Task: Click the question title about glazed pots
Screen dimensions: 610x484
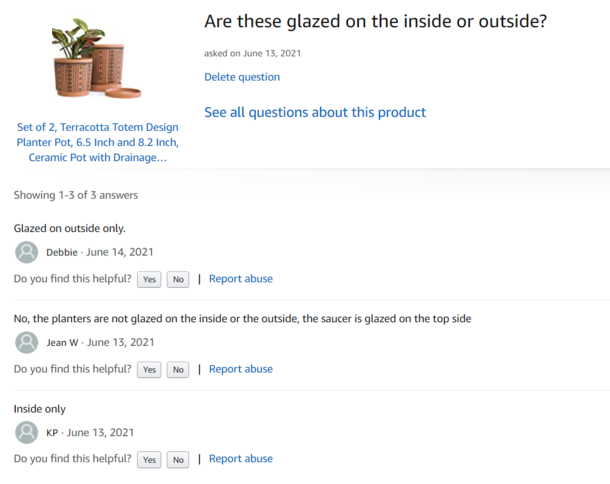Action: (376, 21)
